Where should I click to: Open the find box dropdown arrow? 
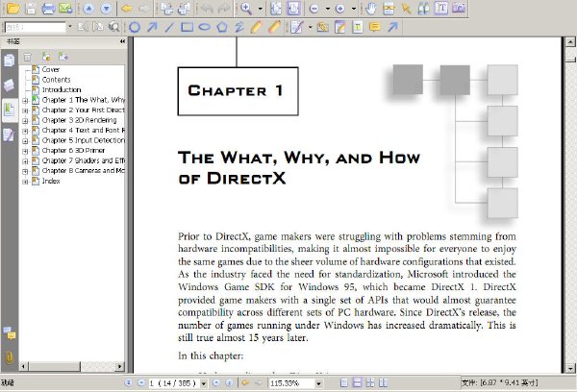[70, 27]
